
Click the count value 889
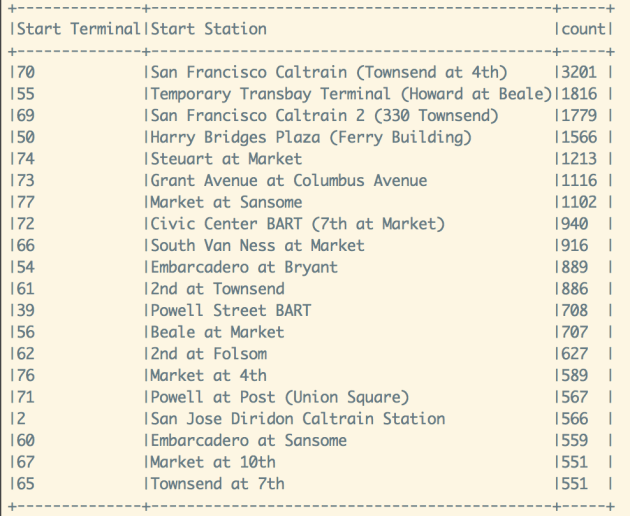pyautogui.click(x=571, y=267)
